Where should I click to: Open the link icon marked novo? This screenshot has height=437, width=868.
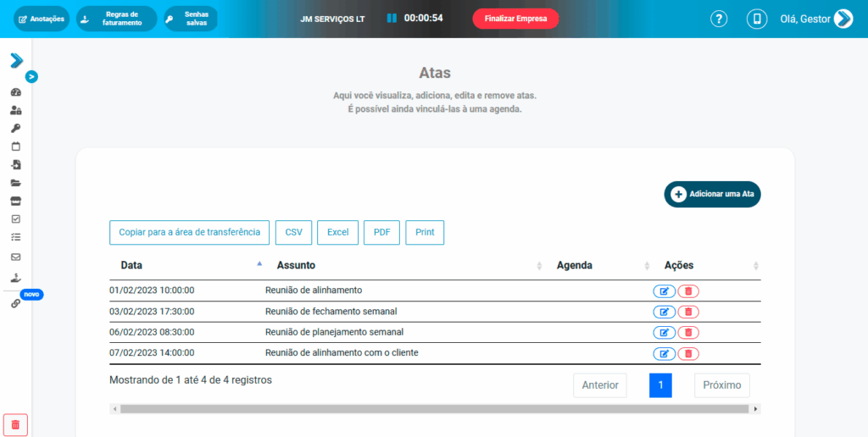pos(15,303)
